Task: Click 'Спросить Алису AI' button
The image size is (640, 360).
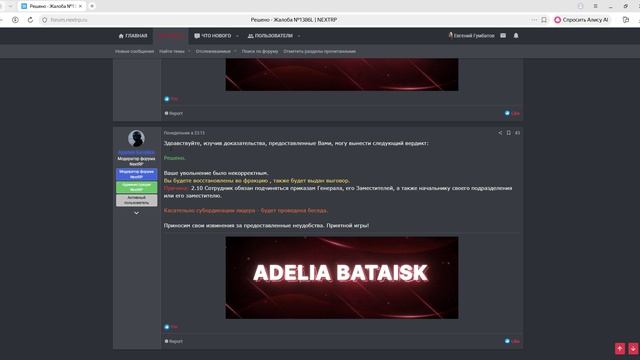Action: [x=581, y=20]
